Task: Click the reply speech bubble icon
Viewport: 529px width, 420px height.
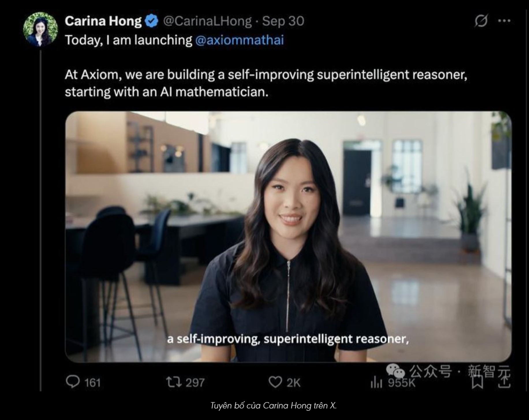Action: 73,382
